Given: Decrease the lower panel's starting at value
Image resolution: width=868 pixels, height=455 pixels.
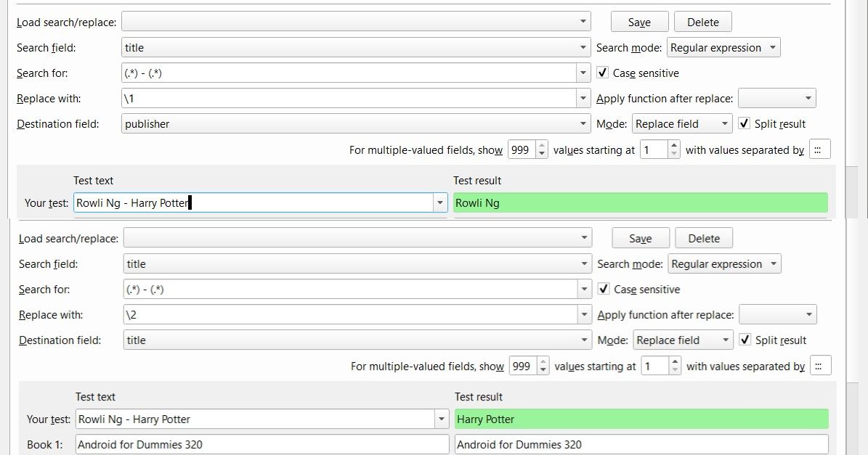Looking at the screenshot, I should pyautogui.click(x=675, y=370).
